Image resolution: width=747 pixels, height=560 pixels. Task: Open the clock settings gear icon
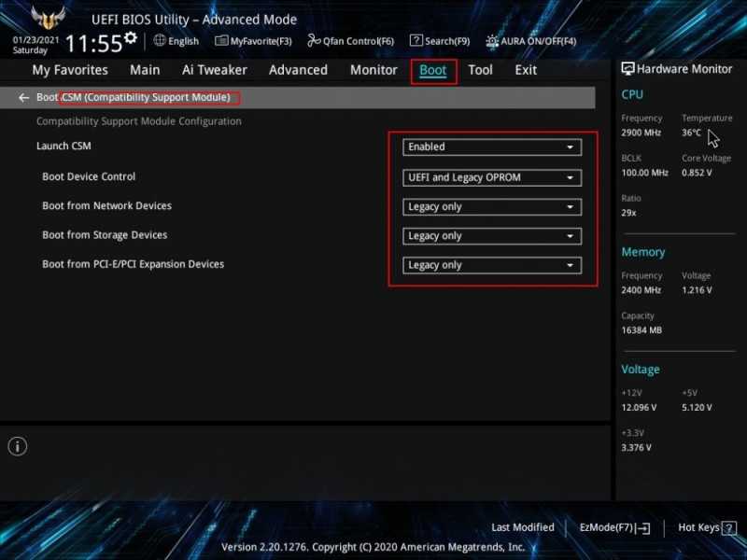(131, 37)
